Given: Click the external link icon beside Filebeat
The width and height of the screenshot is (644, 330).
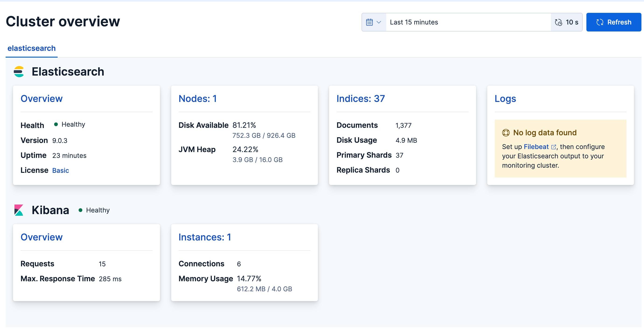Looking at the screenshot, I should tap(553, 147).
